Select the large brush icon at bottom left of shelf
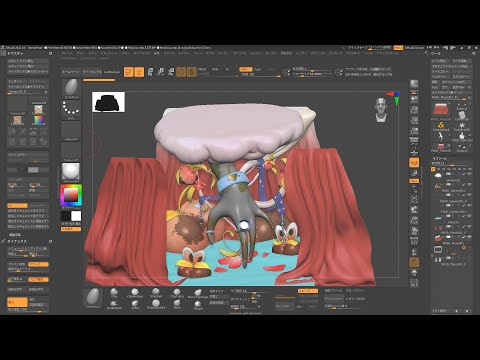This screenshot has height=360, width=480. (93, 299)
